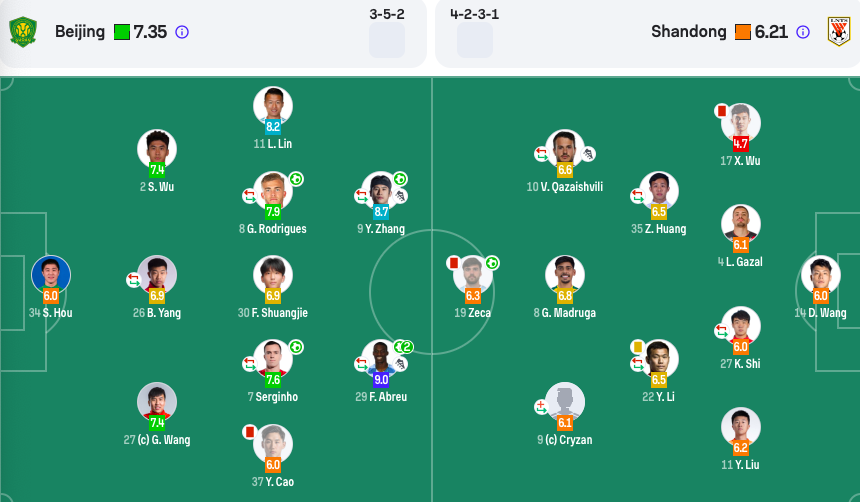Open F. Abreu's player photo

(381, 358)
